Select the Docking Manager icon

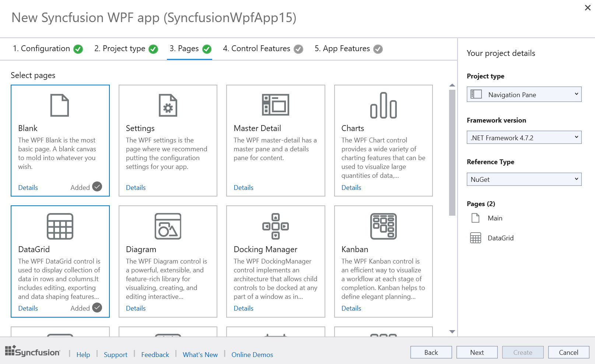(x=275, y=226)
